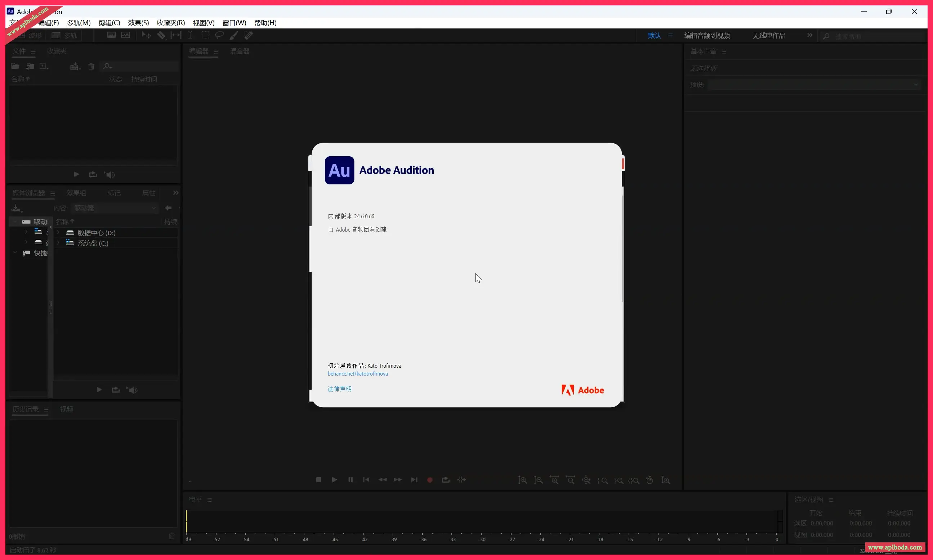Image resolution: width=933 pixels, height=560 pixels.
Task: Click the level meter bar
Action: click(483, 521)
